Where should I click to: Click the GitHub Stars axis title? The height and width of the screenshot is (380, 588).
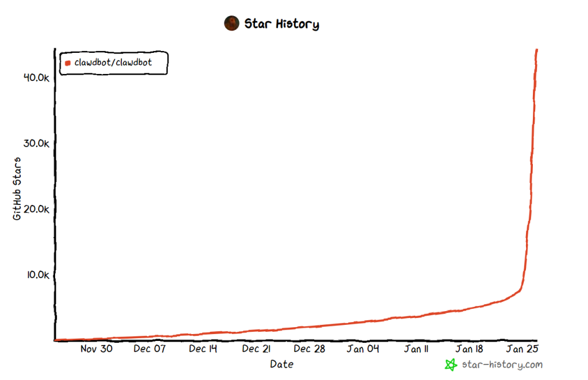pos(17,188)
